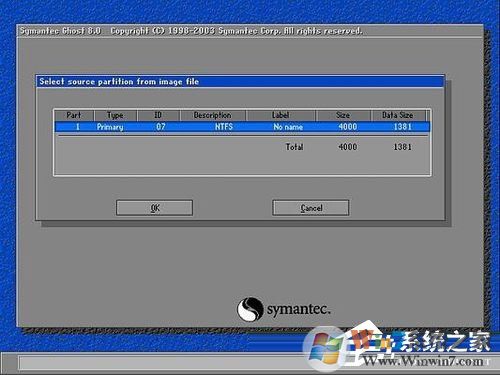Screen dimensions: 500x375
Task: Click the Data Size column header
Action: 398,115
